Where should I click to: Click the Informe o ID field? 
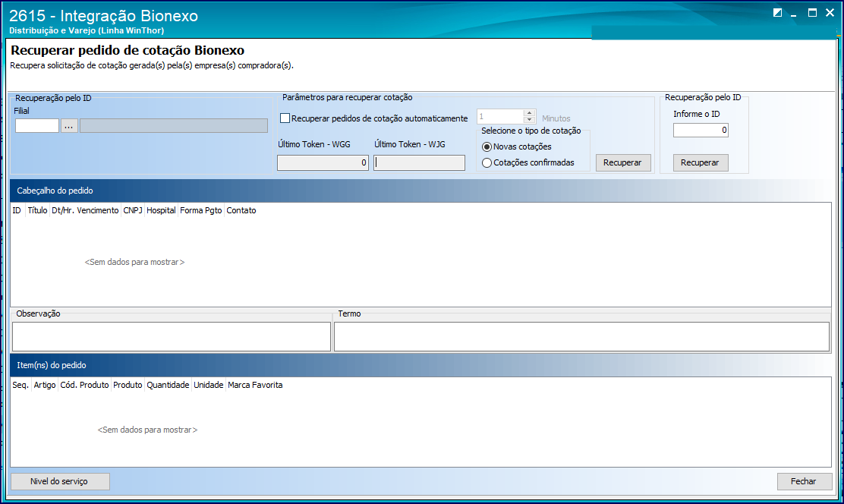click(701, 130)
